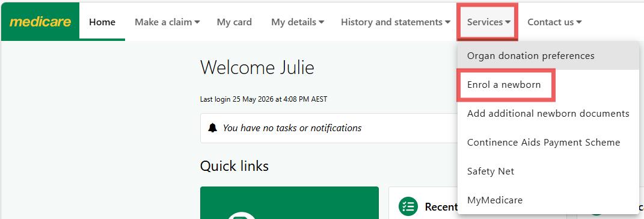Screen dimensions: 644x219
Task: Expand the Make a claim menu
Action: point(167,22)
